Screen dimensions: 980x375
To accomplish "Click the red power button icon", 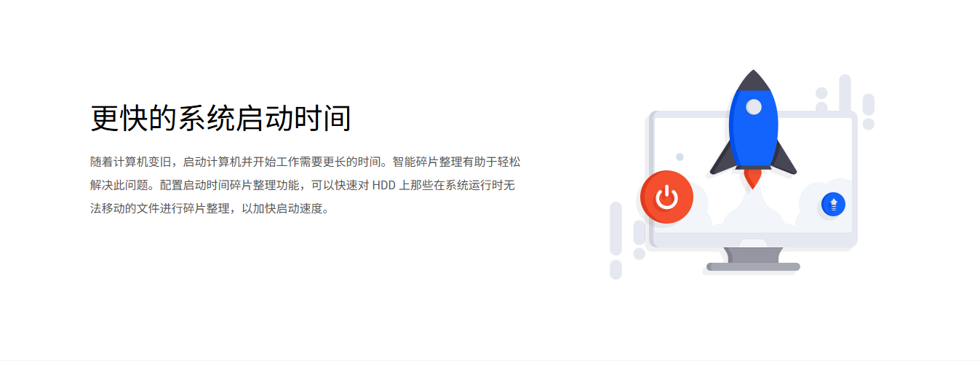I will [666, 197].
